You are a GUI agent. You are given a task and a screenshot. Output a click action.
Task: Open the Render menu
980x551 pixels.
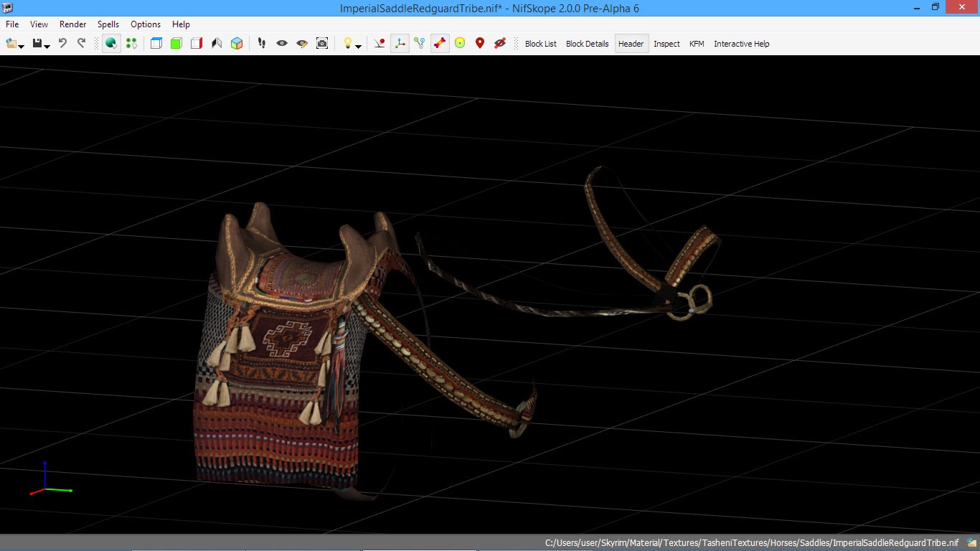click(x=73, y=24)
